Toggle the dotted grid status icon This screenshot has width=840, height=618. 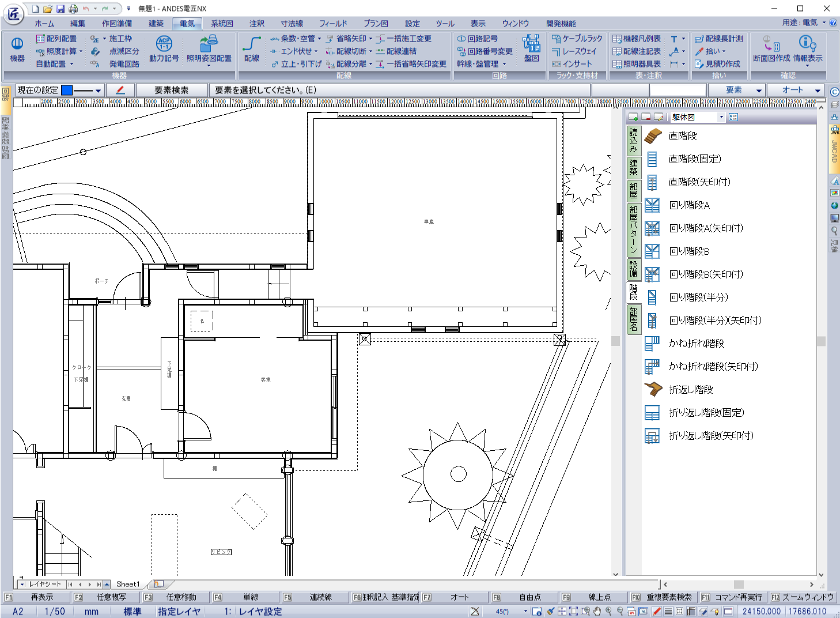pos(680,612)
